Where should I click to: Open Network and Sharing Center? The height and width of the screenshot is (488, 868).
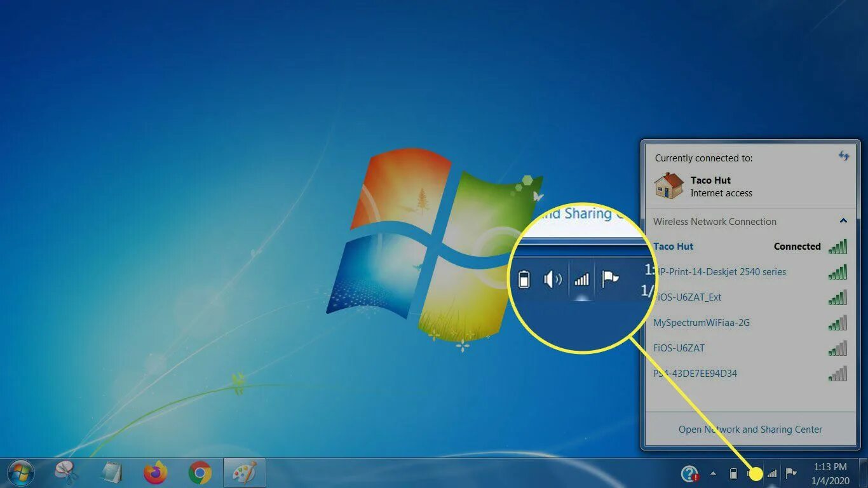pyautogui.click(x=750, y=429)
